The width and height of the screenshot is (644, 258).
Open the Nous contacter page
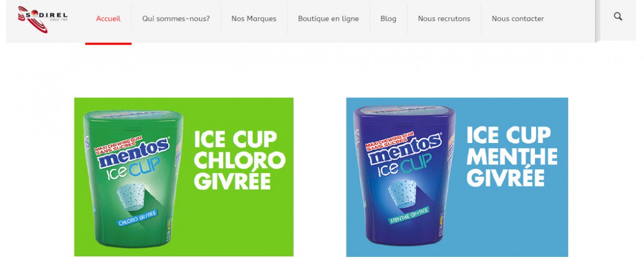point(518,19)
